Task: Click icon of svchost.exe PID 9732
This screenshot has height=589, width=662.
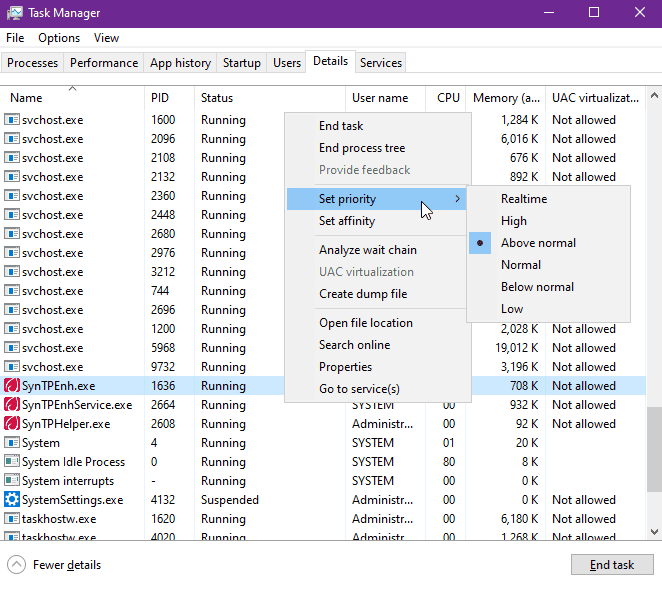Action: click(x=12, y=366)
